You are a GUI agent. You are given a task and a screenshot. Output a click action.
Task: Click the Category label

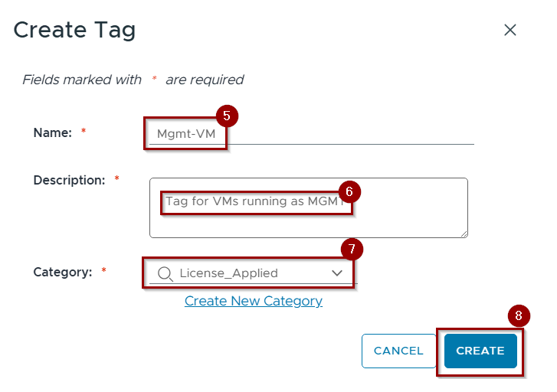point(62,272)
